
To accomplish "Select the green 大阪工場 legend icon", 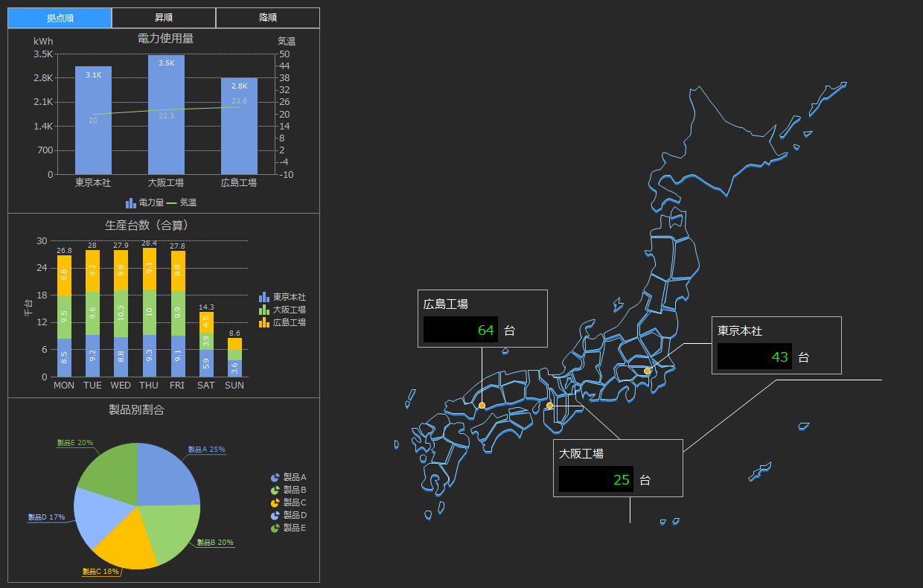I will pos(263,310).
